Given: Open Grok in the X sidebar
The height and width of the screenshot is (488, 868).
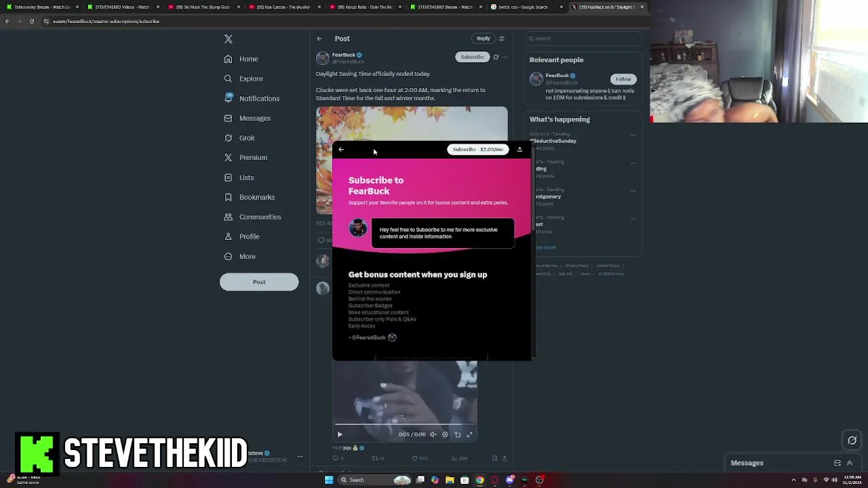Looking at the screenshot, I should click(x=239, y=138).
